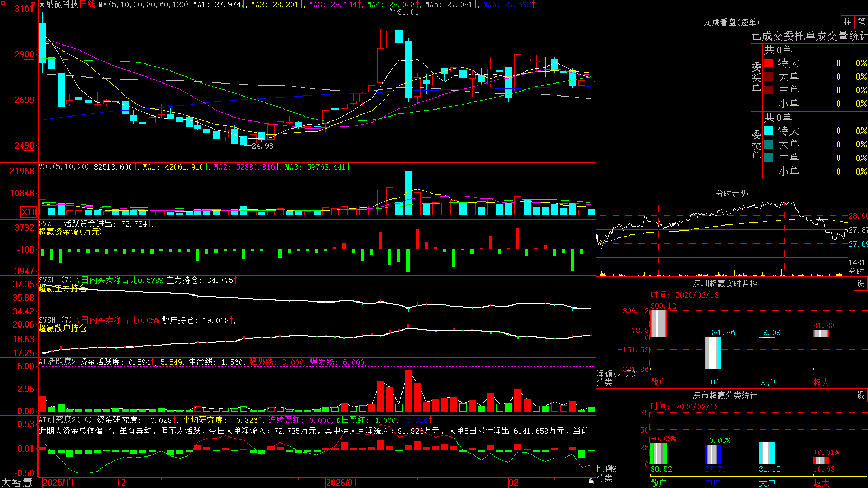Click the 大户 label in 实时监控 chart
The image size is (868, 488).
pos(767,382)
